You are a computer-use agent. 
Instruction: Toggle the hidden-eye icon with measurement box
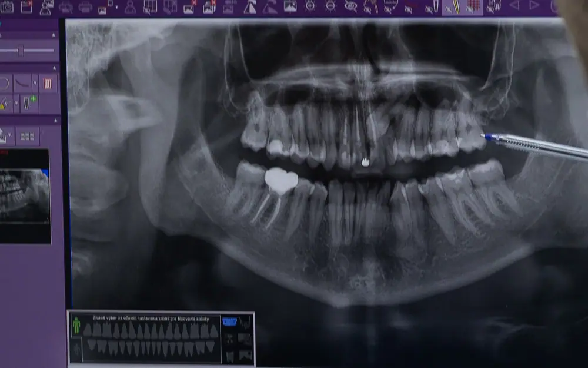(391, 7)
